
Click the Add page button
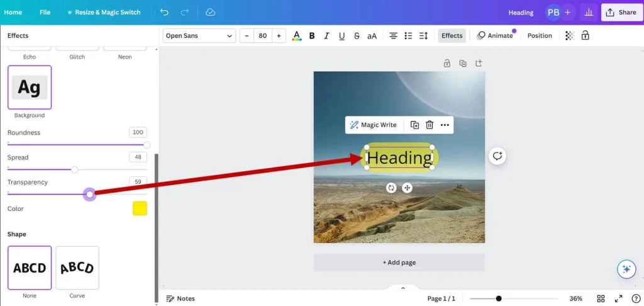(x=399, y=263)
